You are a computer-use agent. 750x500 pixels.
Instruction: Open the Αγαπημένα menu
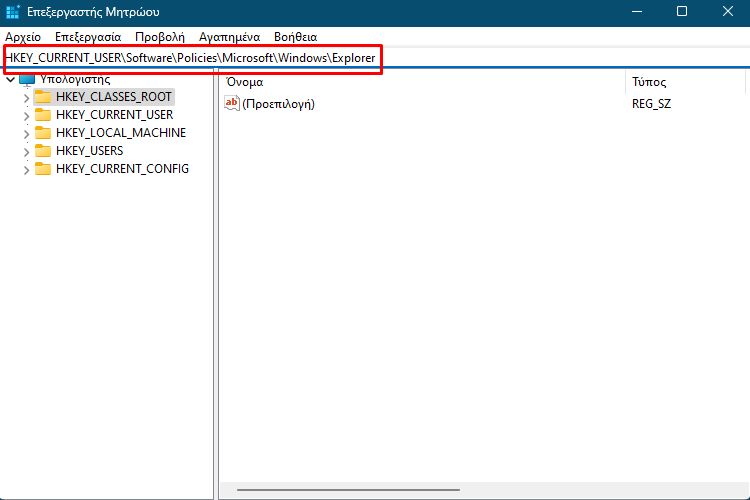click(x=230, y=37)
